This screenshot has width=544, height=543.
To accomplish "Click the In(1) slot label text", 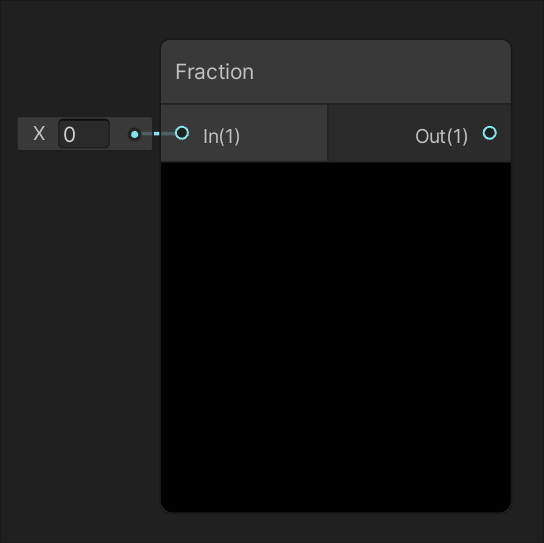I will click(221, 136).
